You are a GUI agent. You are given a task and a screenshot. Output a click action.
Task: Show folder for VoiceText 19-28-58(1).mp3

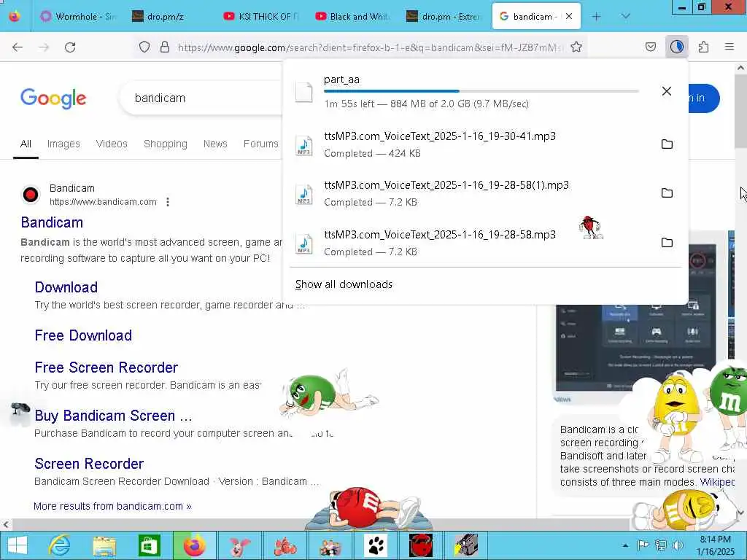pos(667,192)
